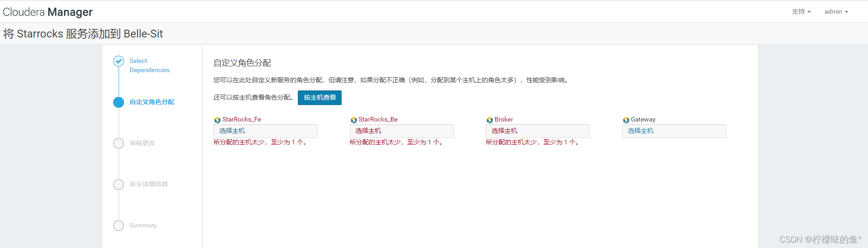
Task: Open the 支持 dropdown menu
Action: (x=801, y=12)
